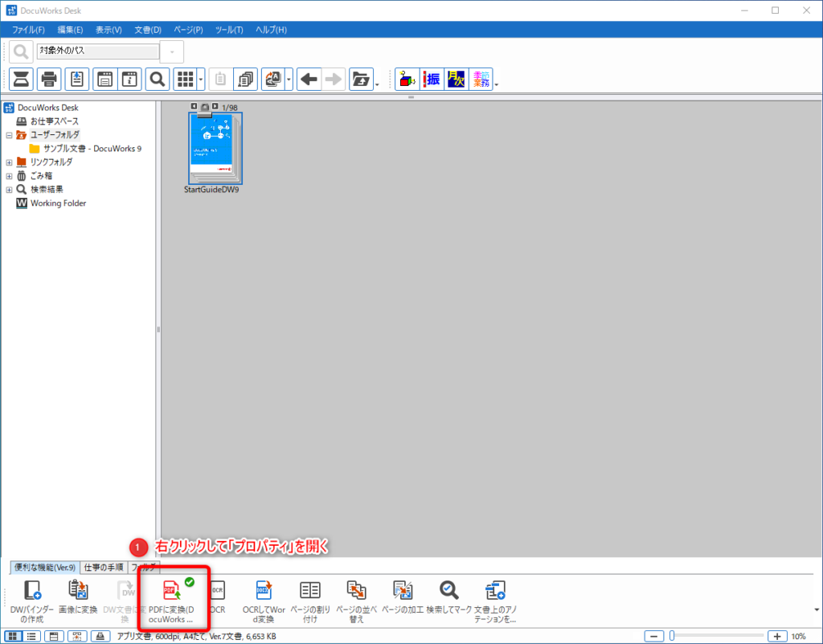Open the ツール(T) menu

[x=229, y=30]
